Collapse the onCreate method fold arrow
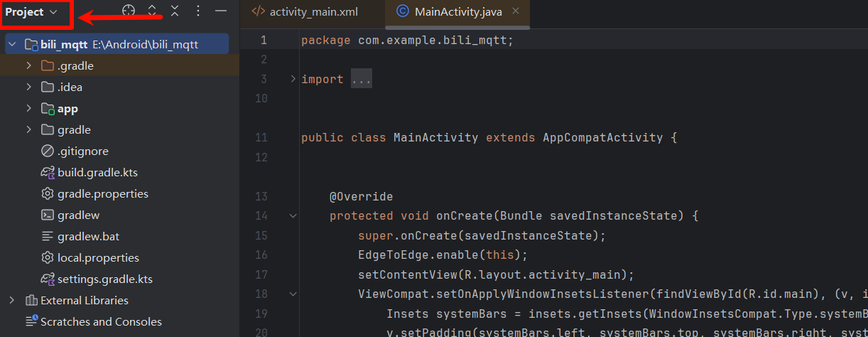Image resolution: width=868 pixels, height=337 pixels. 293,215
